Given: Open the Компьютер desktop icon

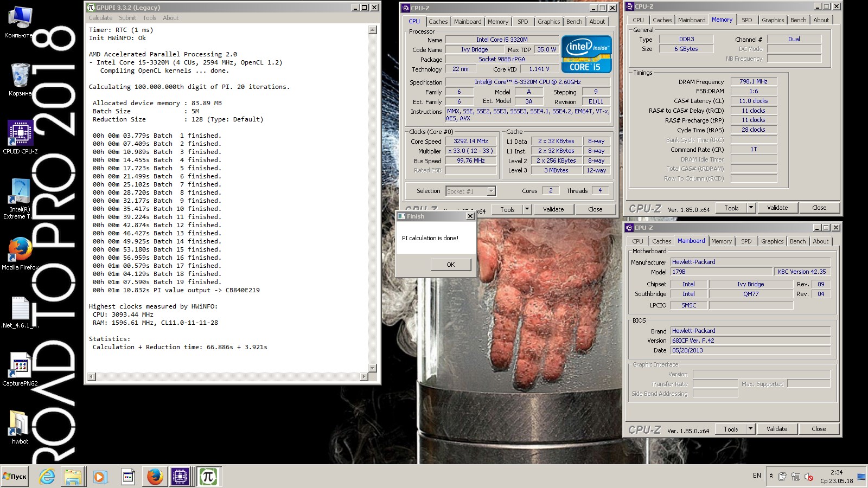Looking at the screenshot, I should 20,22.
